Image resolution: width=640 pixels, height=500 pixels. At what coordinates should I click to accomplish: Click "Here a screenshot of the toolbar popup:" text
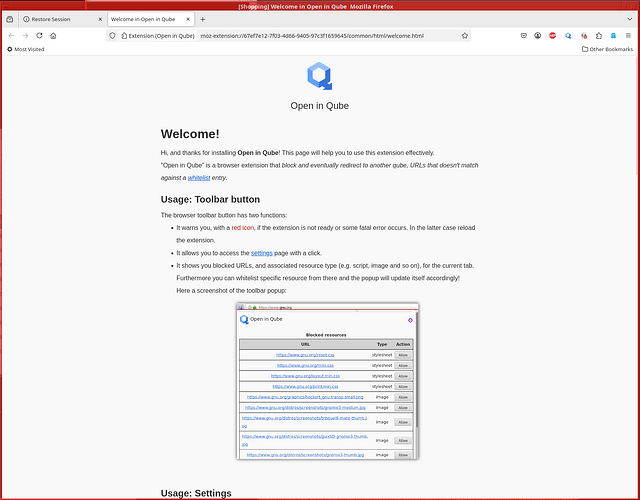click(x=231, y=291)
